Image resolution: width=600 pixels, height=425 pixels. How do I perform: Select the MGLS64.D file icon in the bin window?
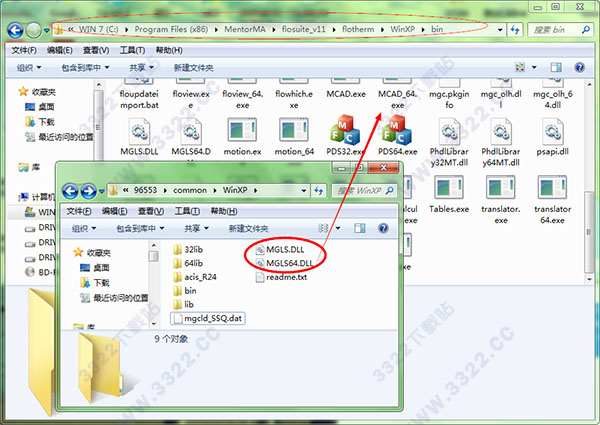pos(191,132)
